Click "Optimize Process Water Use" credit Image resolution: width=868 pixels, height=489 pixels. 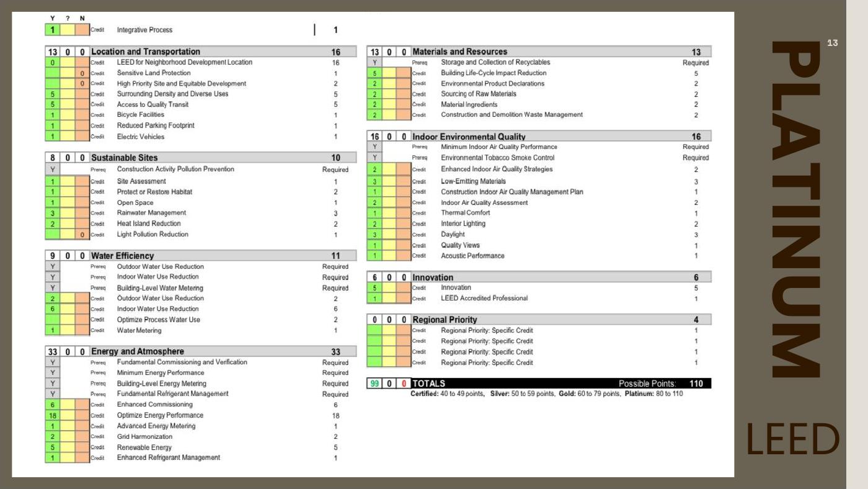pos(158,320)
